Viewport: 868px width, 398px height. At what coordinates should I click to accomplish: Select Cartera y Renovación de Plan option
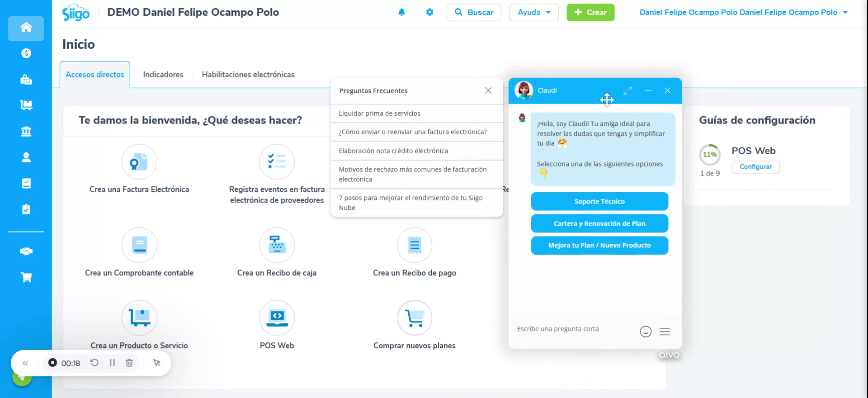pos(599,223)
